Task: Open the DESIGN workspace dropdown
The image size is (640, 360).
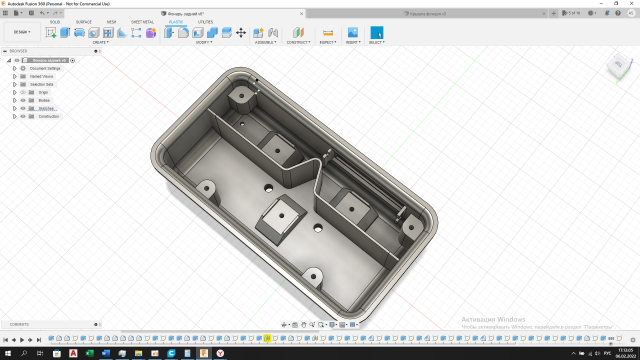Action: 22,32
